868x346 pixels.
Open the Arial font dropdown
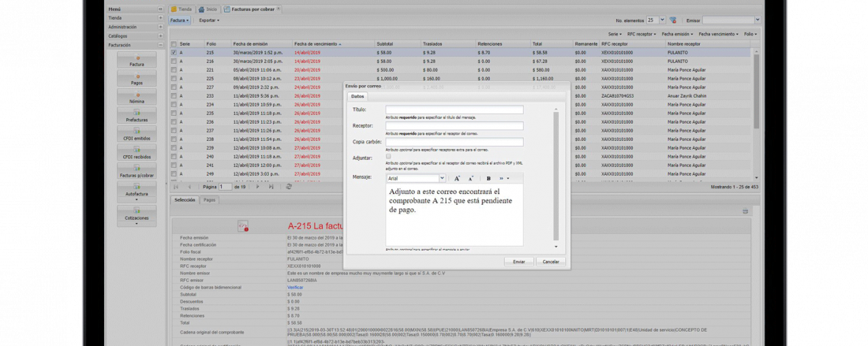point(442,179)
